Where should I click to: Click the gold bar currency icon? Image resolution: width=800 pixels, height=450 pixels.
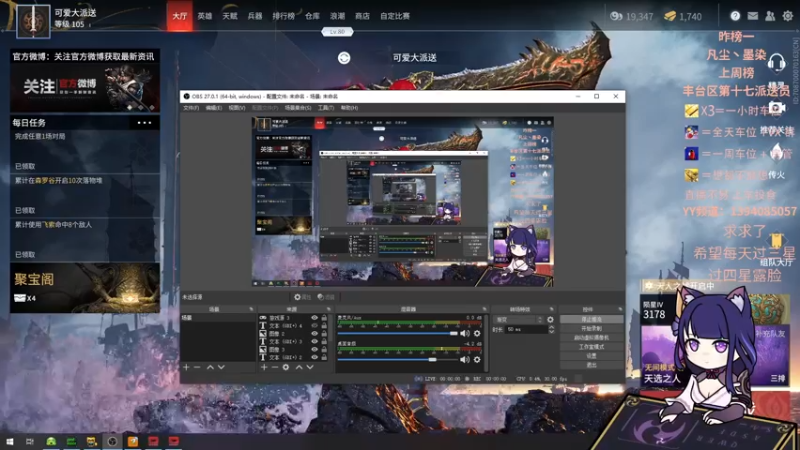point(670,16)
